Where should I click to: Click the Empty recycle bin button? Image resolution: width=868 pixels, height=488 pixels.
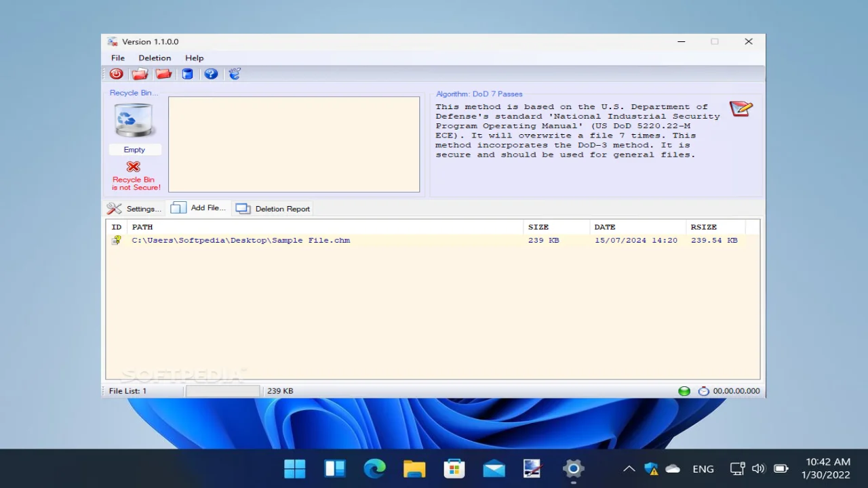(134, 150)
